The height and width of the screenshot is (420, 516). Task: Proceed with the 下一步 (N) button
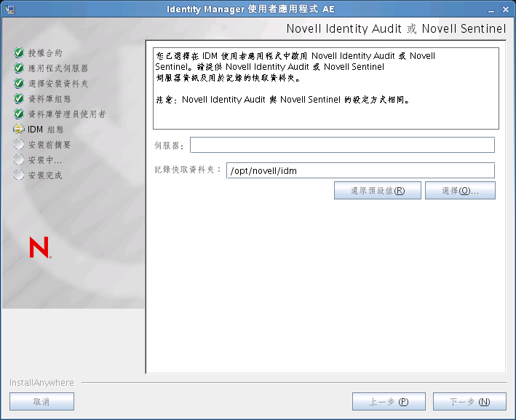tap(469, 402)
